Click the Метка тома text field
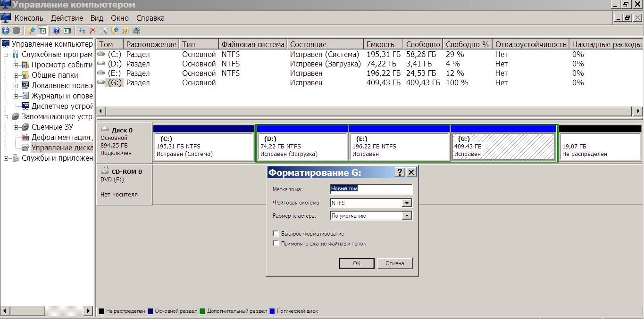 [371, 189]
